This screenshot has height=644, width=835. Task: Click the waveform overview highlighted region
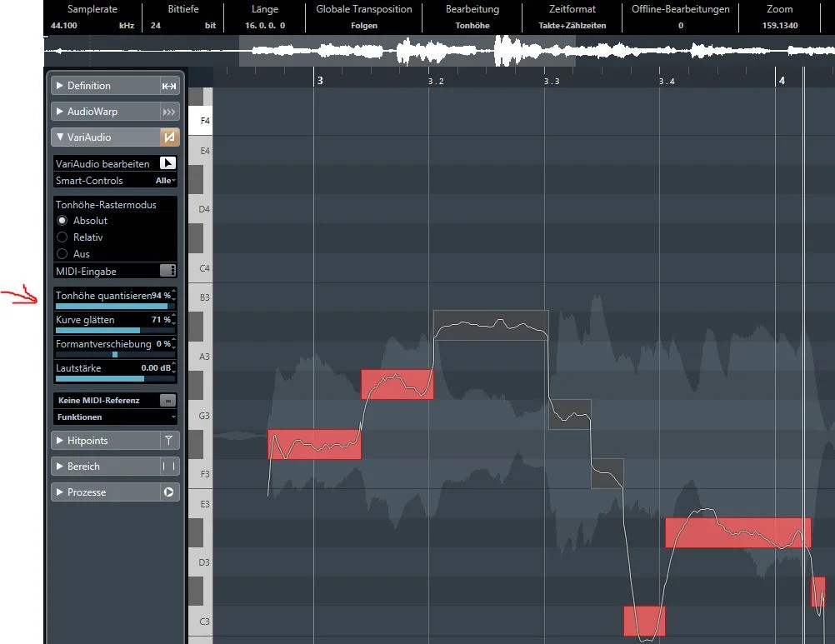coord(407,51)
